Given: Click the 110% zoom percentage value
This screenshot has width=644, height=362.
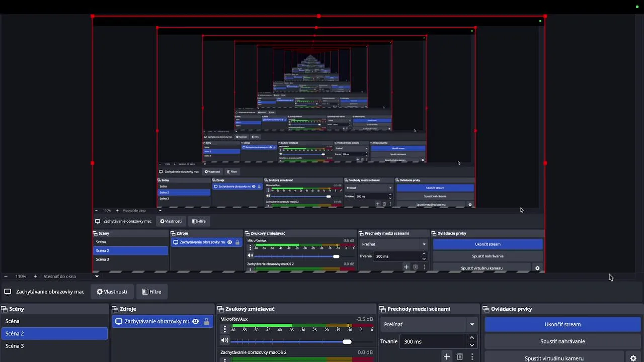Looking at the screenshot, I should [x=21, y=276].
